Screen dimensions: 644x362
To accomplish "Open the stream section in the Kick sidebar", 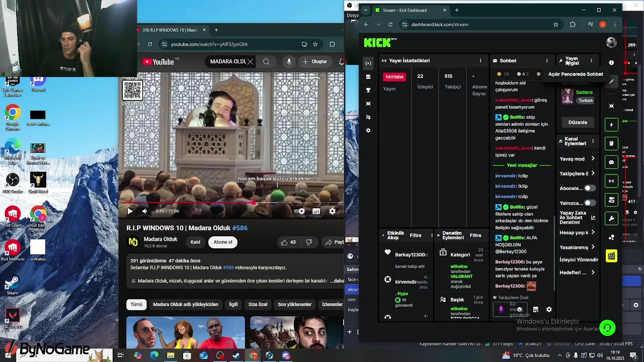I will (368, 63).
